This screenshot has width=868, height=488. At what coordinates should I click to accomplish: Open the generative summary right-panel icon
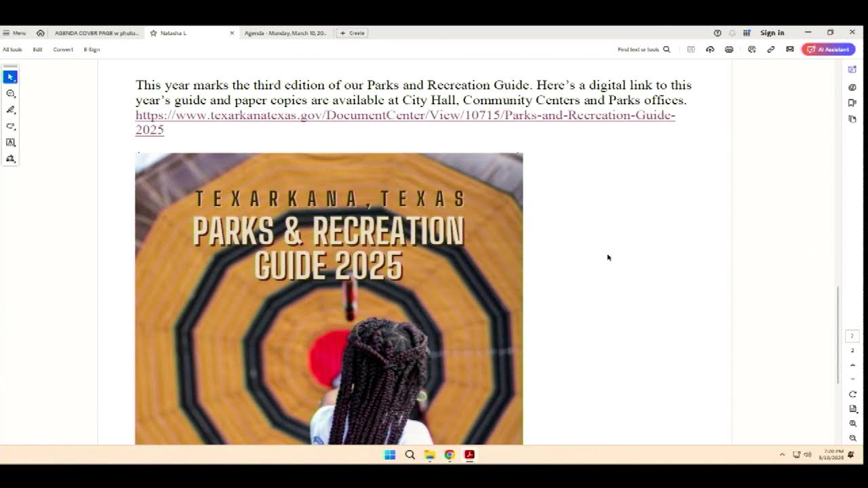point(852,70)
